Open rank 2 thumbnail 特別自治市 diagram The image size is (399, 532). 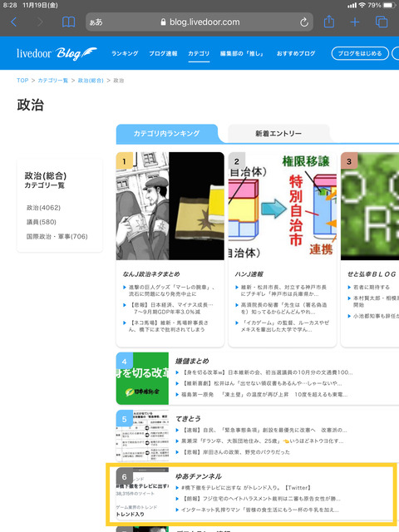pos(283,206)
